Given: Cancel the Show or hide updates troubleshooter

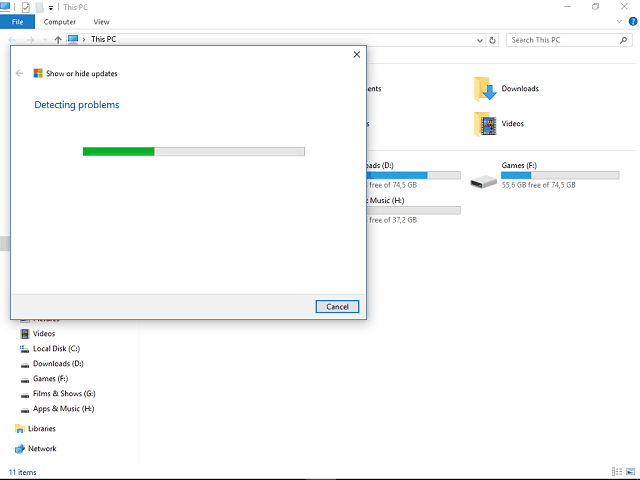Looking at the screenshot, I should 337,307.
